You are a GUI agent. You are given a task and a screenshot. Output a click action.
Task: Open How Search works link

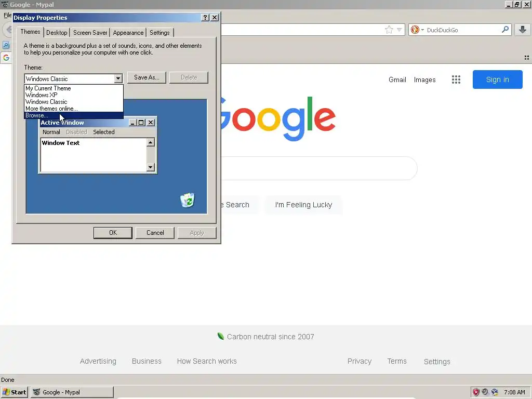[207, 361]
